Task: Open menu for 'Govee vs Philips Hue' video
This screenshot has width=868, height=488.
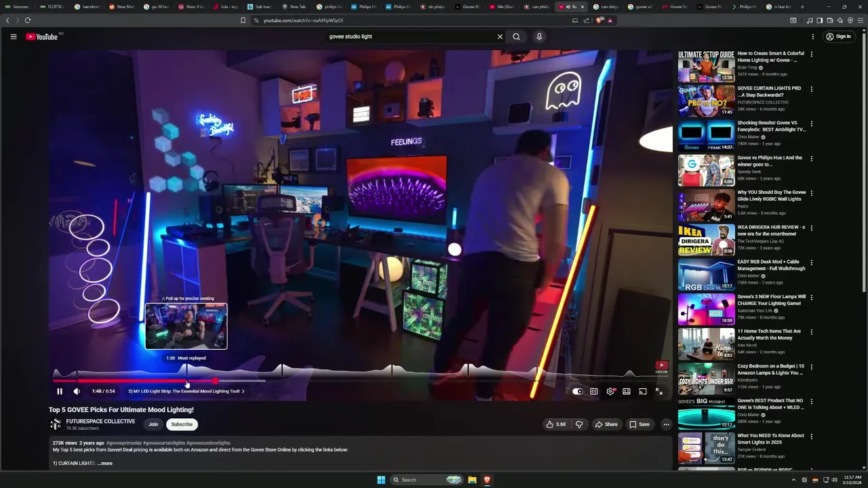Action: click(811, 159)
